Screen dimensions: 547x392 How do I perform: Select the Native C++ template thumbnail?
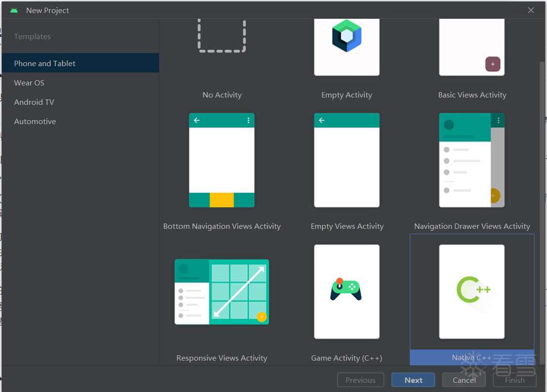coord(472,292)
